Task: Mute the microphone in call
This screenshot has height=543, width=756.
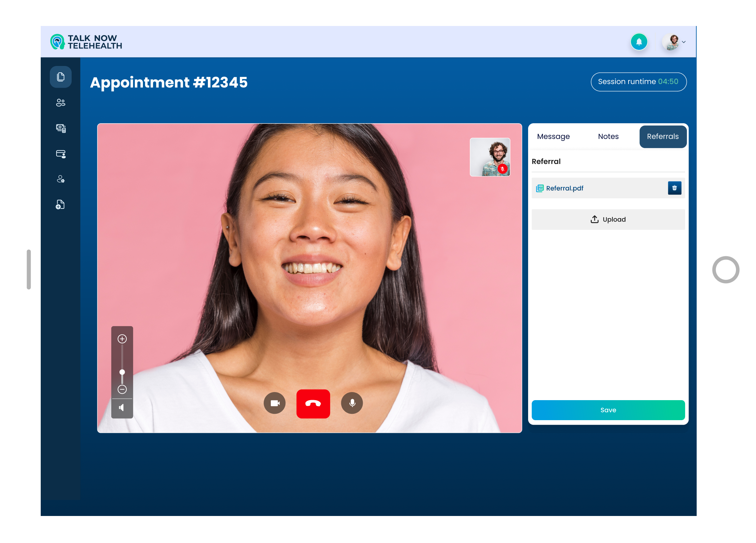Action: 352,403
